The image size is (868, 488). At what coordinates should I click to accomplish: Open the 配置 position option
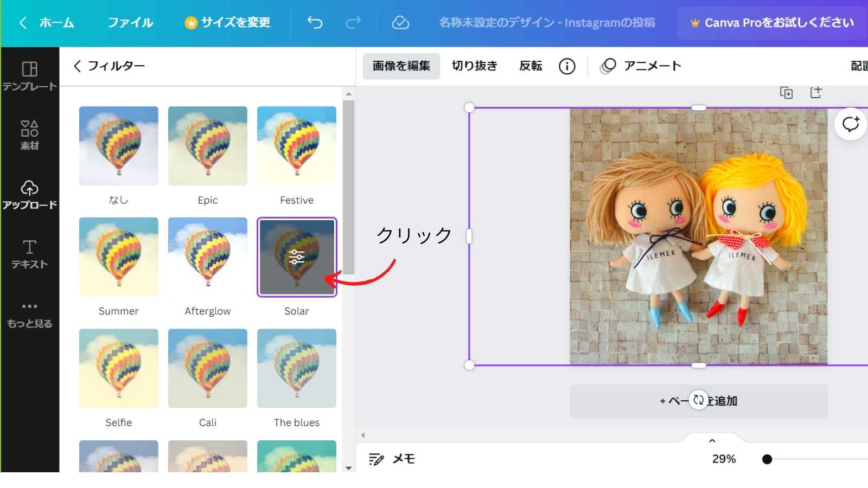(x=859, y=66)
